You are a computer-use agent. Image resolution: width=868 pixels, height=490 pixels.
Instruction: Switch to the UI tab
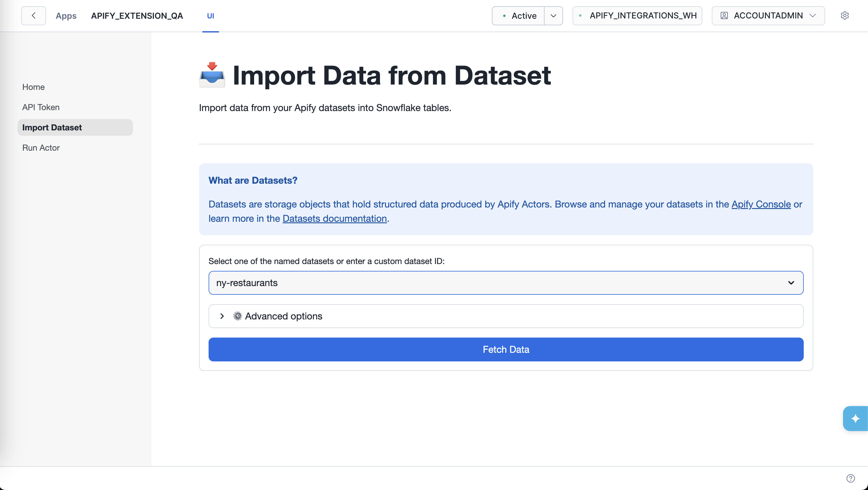211,15
